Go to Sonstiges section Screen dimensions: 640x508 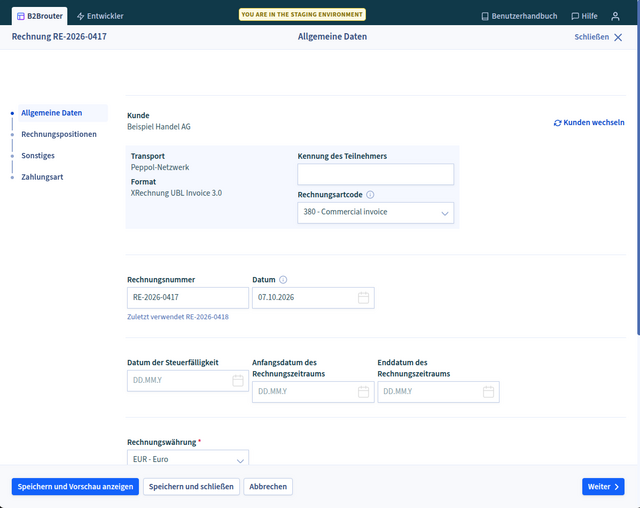38,155
